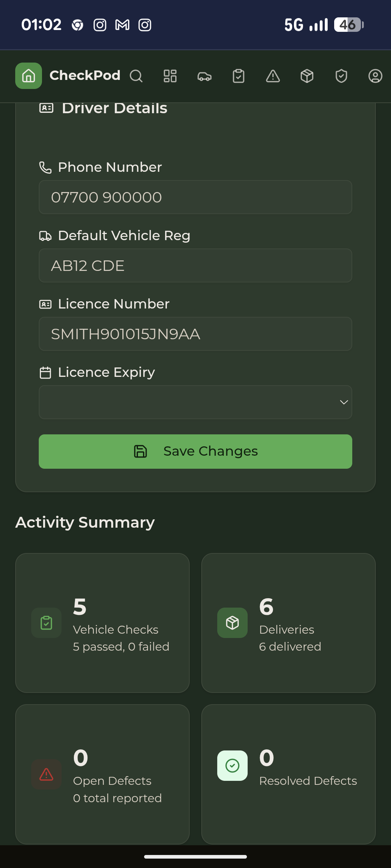Open compliance via the shield icon
The width and height of the screenshot is (391, 868).
341,76
